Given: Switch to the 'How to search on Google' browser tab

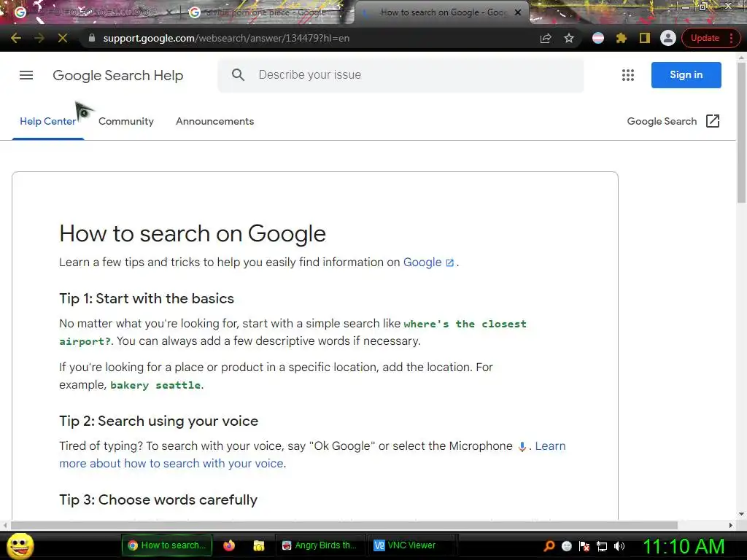Looking at the screenshot, I should pos(441,13).
